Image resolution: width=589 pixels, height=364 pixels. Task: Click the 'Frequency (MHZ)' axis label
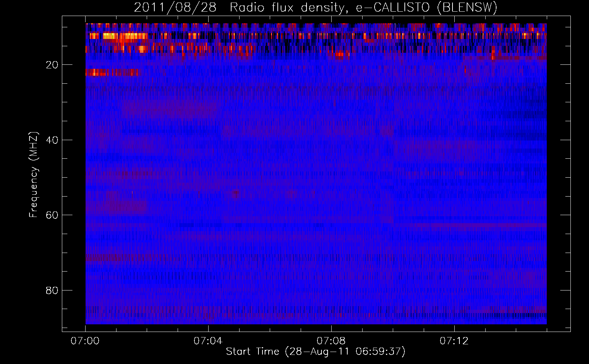click(33, 175)
